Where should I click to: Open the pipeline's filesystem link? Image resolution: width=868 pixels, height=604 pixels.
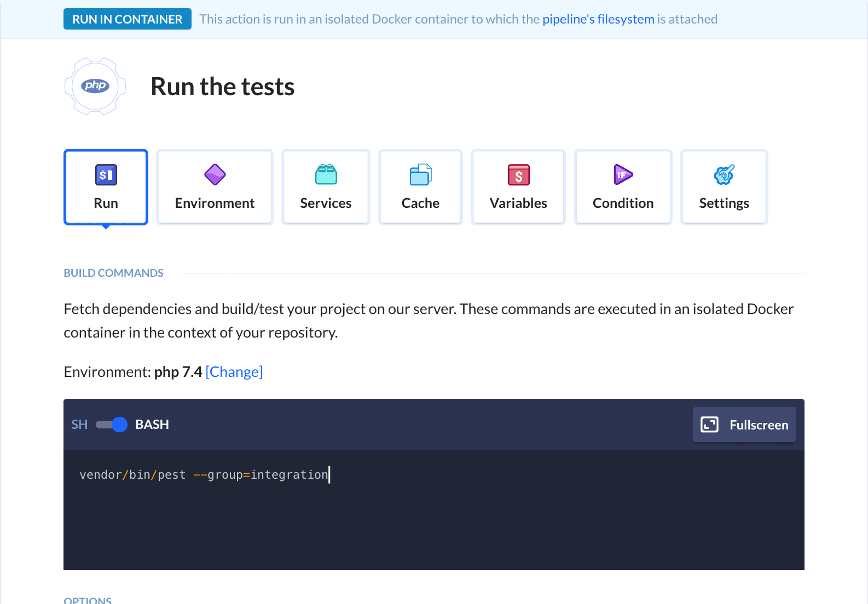(x=598, y=19)
